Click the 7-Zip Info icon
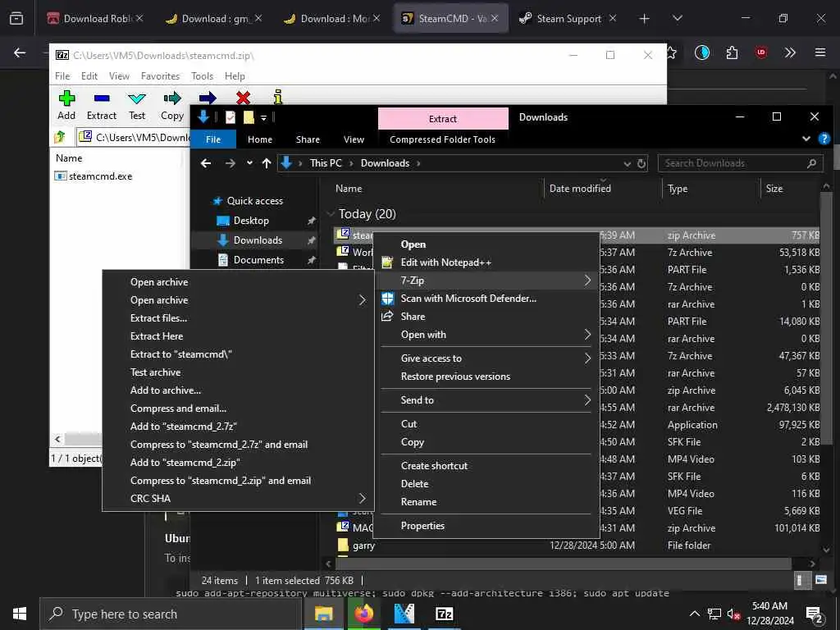 (277, 97)
